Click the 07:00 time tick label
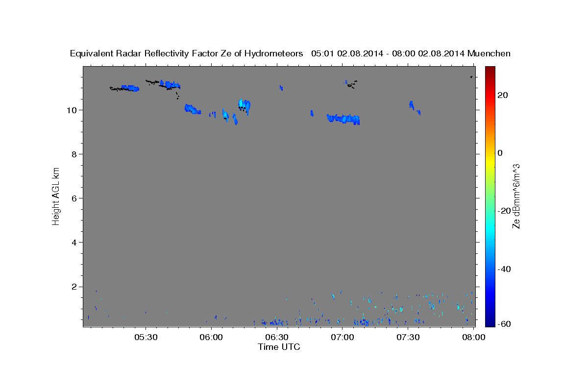 [343, 337]
